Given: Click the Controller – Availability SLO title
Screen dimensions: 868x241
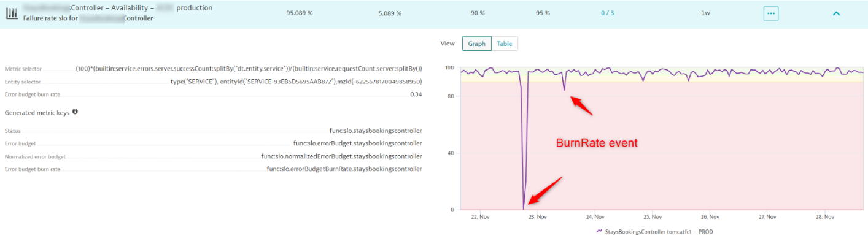Looking at the screenshot, I should tap(118, 8).
